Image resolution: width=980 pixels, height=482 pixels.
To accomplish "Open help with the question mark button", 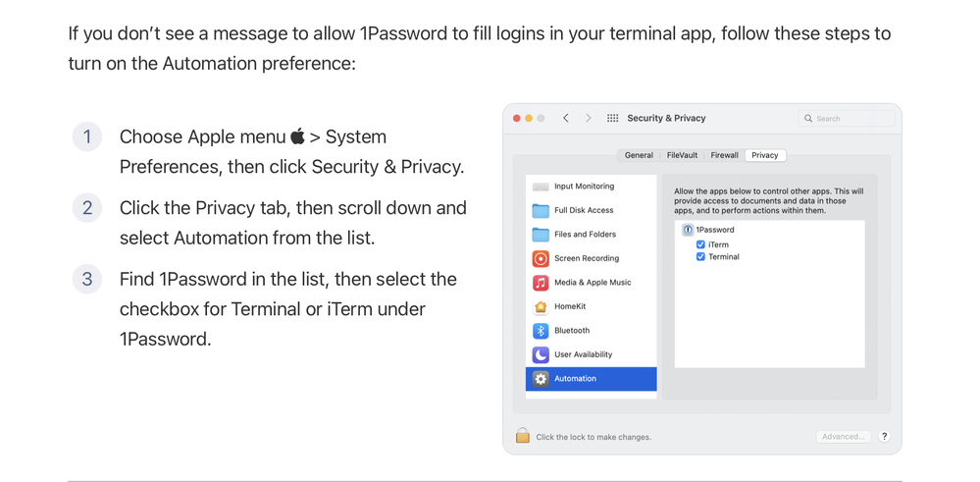I will pos(884,437).
